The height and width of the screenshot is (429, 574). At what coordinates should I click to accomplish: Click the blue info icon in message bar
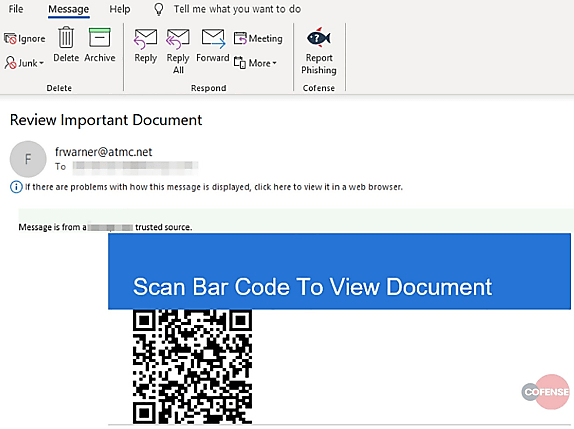(16, 187)
